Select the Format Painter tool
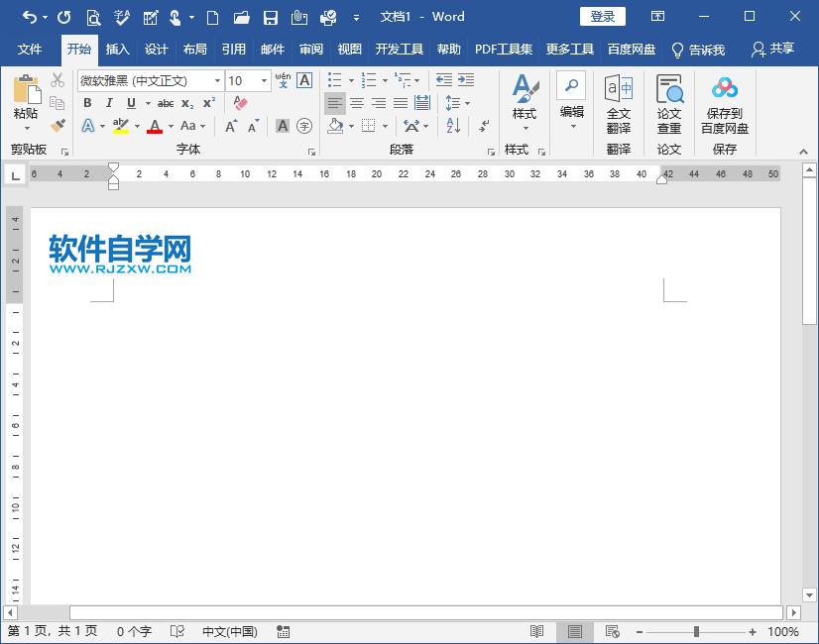Image resolution: width=819 pixels, height=644 pixels. (x=57, y=125)
